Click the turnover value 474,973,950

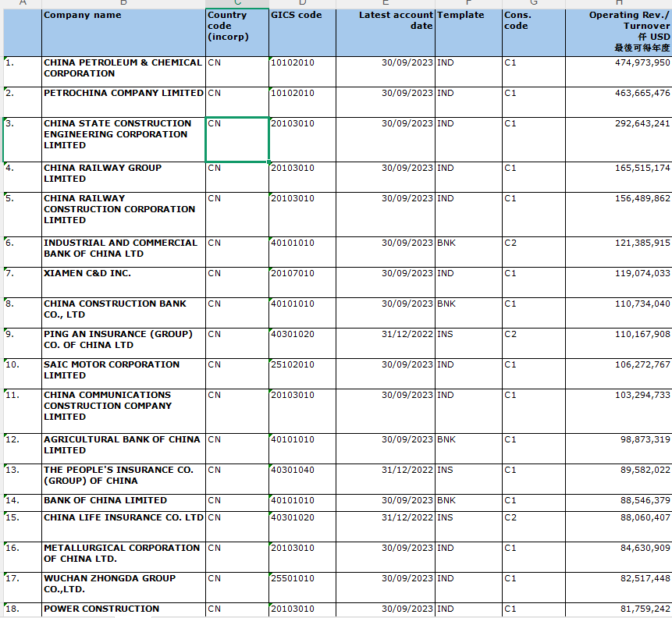point(618,63)
